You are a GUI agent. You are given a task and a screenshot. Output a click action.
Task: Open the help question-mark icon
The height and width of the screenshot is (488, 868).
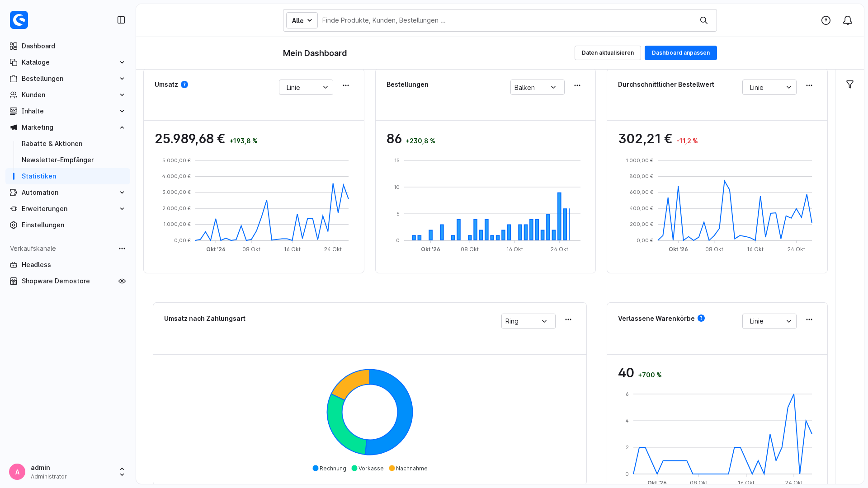coord(826,20)
